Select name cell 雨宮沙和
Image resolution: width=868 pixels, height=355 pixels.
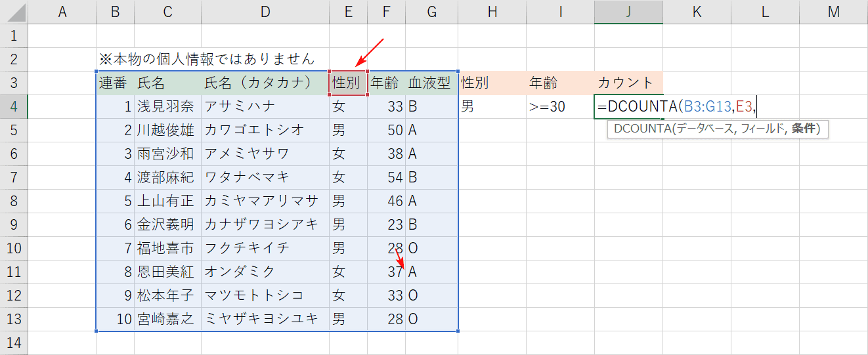point(167,154)
